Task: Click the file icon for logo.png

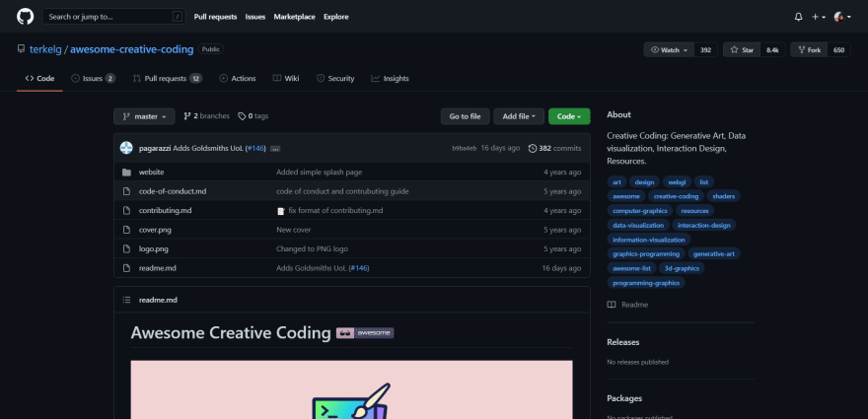Action: coord(127,249)
